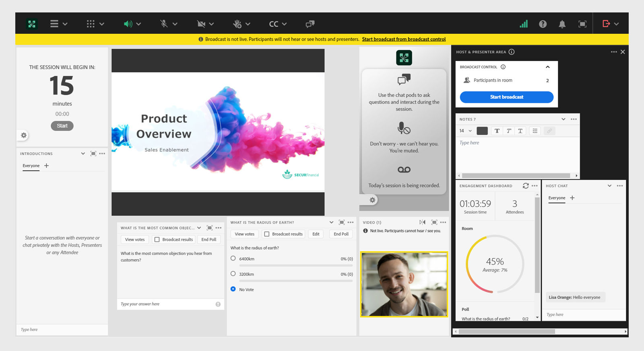Expand the closed captions CC dropdown
The height and width of the screenshot is (351, 644).
(284, 24)
